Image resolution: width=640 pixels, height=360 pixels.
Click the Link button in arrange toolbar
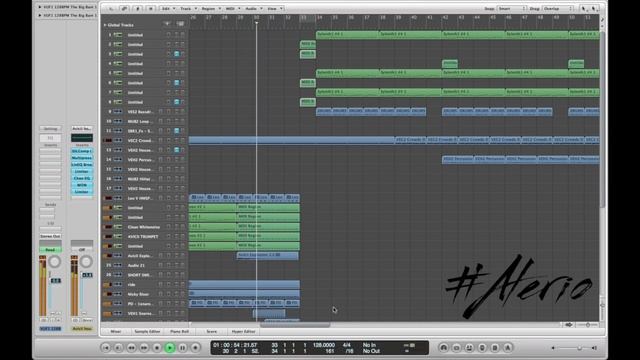pos(124,9)
